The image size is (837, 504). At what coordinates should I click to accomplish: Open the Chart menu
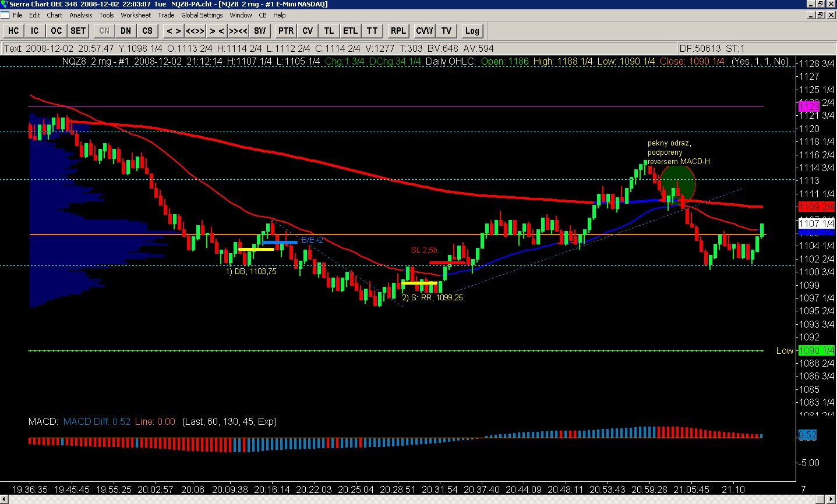pyautogui.click(x=55, y=15)
